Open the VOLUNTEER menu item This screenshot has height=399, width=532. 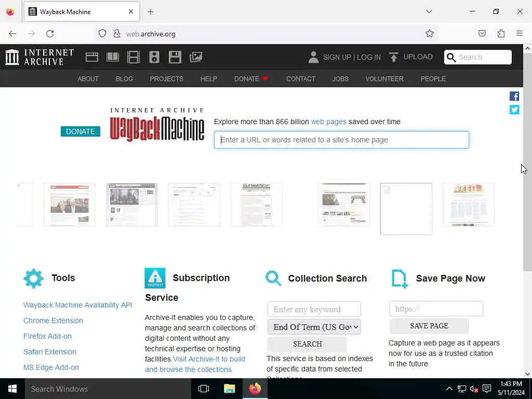384,79
